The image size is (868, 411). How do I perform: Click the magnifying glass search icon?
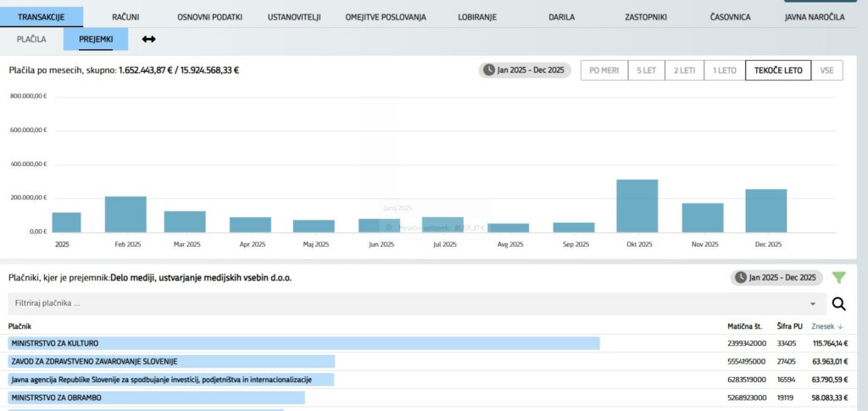pyautogui.click(x=839, y=304)
